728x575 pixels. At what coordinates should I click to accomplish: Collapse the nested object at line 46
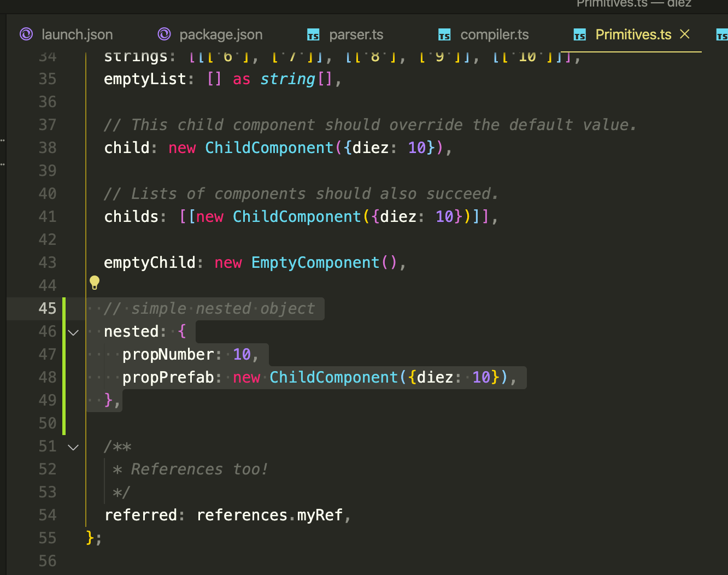(73, 332)
